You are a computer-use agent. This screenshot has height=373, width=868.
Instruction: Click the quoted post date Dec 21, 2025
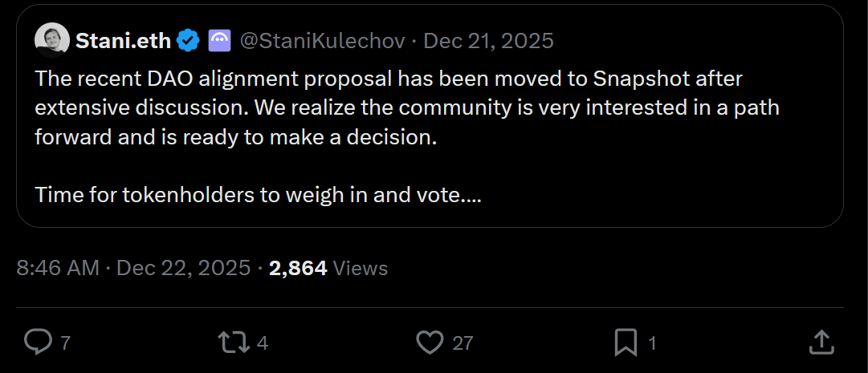(488, 40)
